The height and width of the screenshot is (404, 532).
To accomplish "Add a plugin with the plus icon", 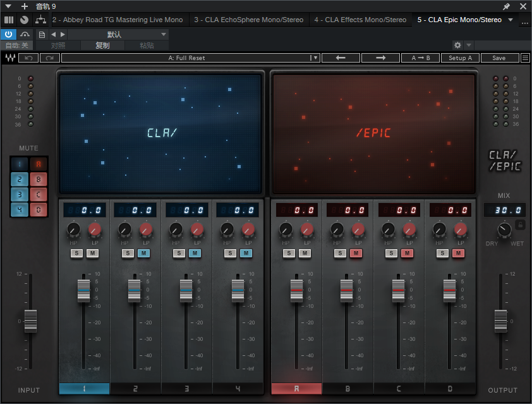I will (x=25, y=6).
